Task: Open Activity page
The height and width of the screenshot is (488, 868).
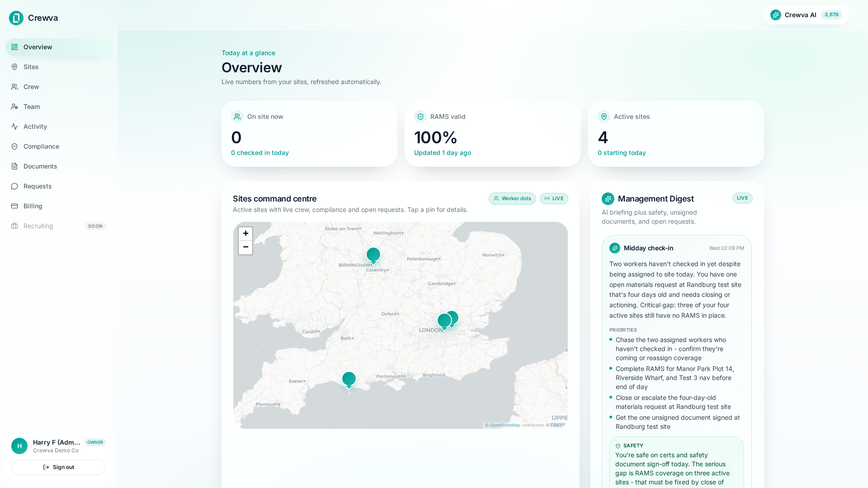Action: point(58,127)
